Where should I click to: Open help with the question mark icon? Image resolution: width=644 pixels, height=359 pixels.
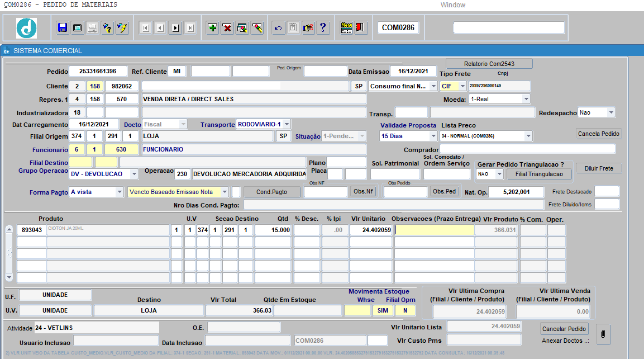[323, 27]
